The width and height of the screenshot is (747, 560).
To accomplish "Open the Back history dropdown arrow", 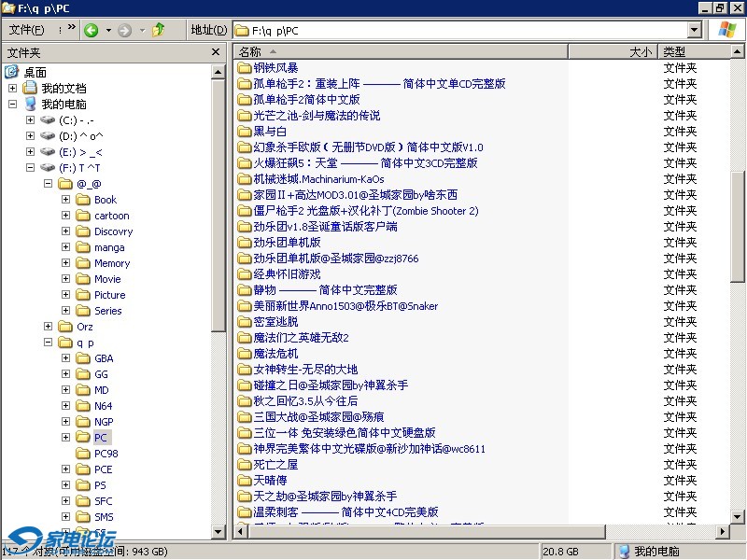I will 108,31.
